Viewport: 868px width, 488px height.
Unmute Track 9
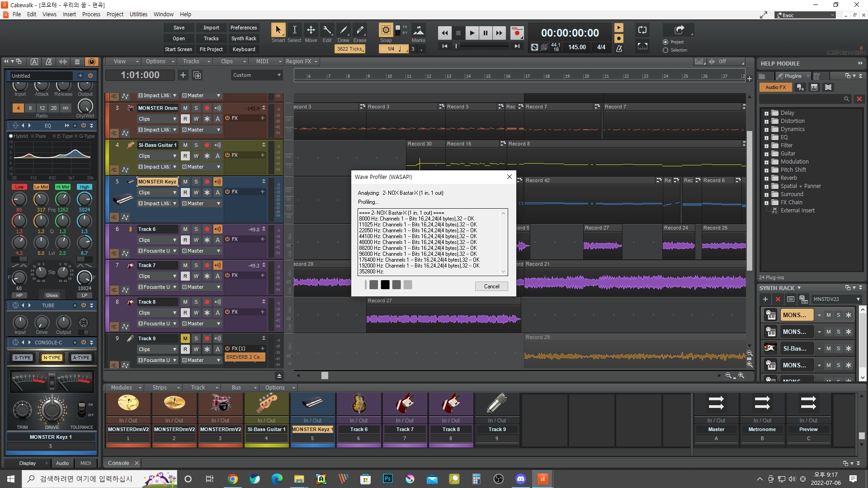[185, 338]
